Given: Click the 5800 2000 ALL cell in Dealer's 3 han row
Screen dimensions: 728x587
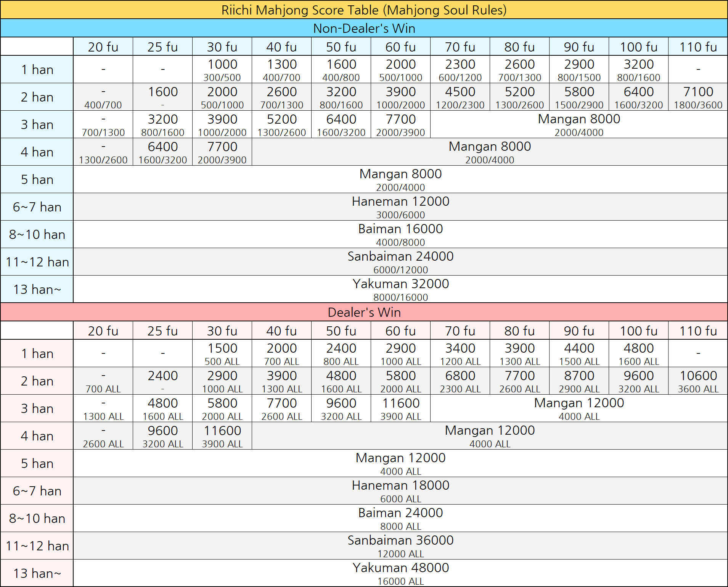Looking at the screenshot, I should pyautogui.click(x=222, y=408).
